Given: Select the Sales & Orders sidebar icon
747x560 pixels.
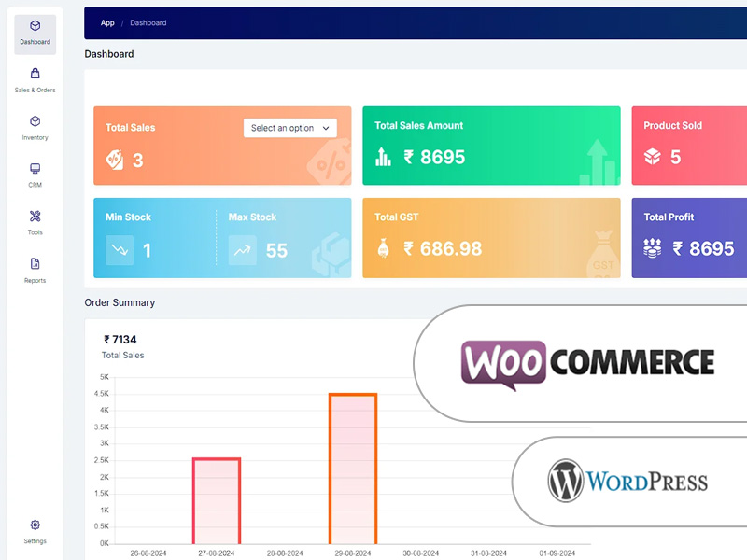Looking at the screenshot, I should 35,77.
